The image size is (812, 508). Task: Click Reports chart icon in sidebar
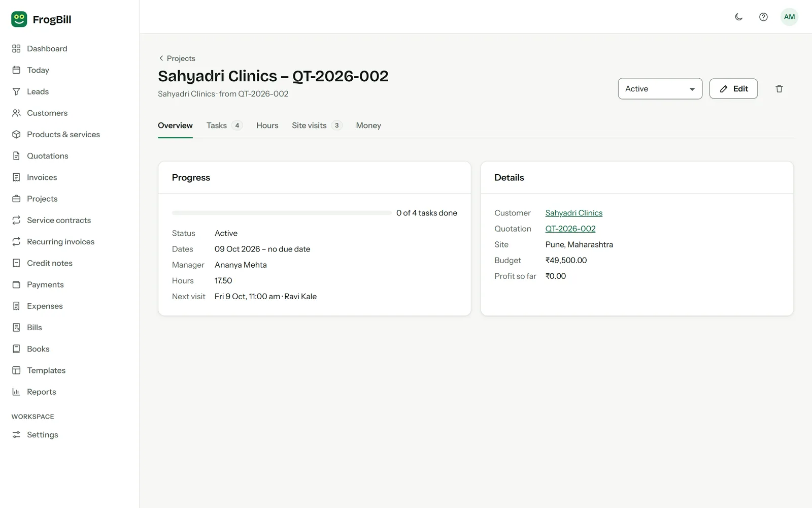click(x=16, y=392)
